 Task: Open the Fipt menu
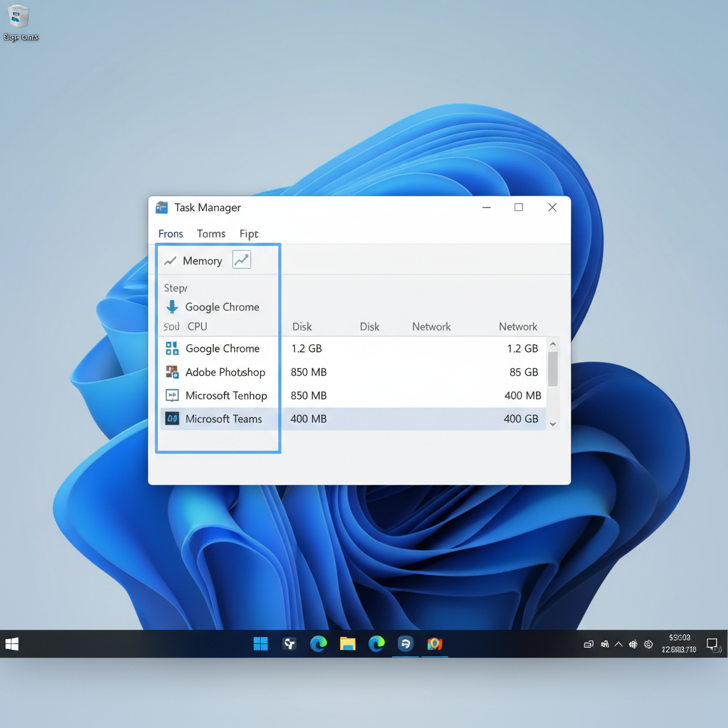click(x=249, y=233)
